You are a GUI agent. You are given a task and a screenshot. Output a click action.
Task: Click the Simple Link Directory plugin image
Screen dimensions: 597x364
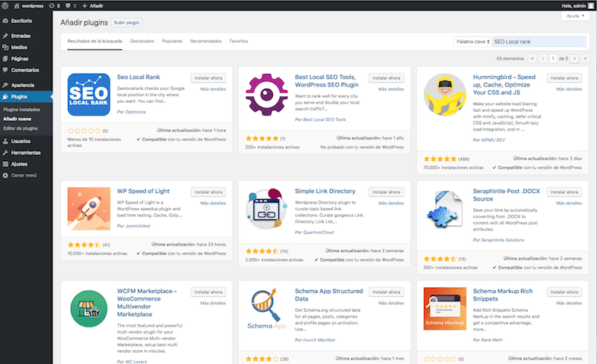266,209
